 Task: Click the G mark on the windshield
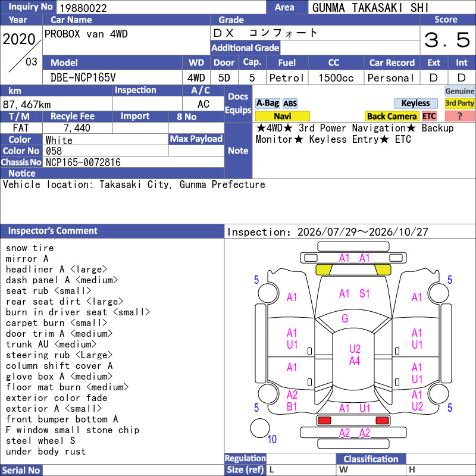345,318
